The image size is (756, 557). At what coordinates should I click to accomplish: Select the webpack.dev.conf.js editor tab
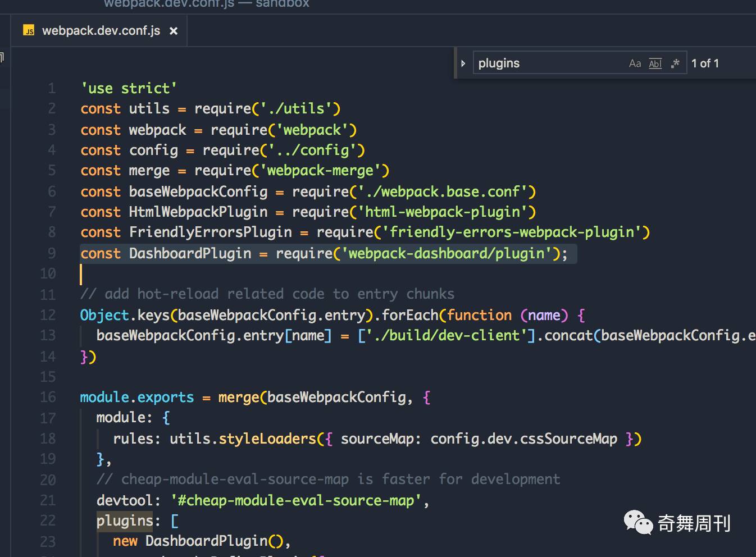[100, 31]
